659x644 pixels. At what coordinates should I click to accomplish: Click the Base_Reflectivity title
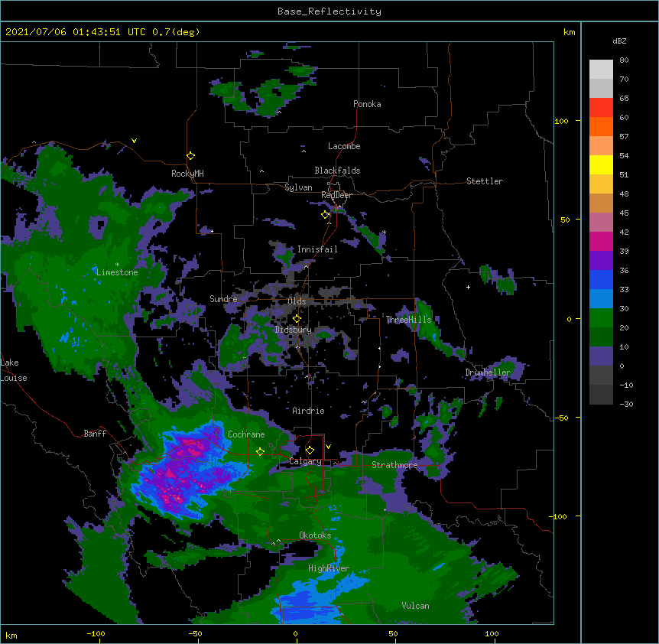point(329,11)
